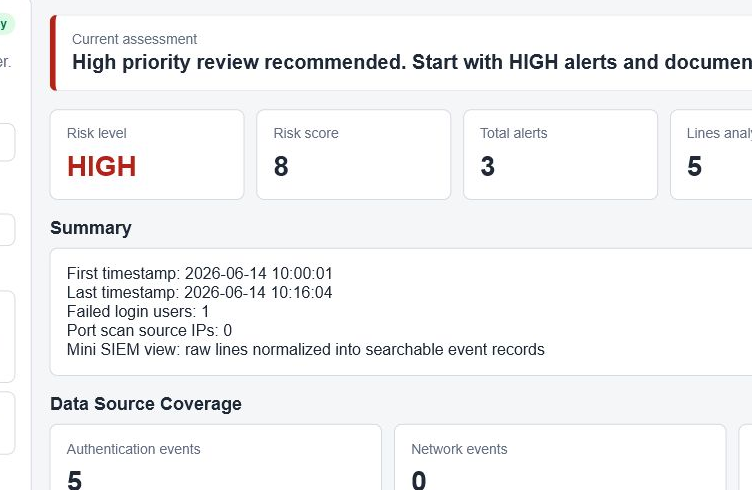Screen dimensions: 752x490
Task: Click the Network events count 0
Action: coord(419,480)
